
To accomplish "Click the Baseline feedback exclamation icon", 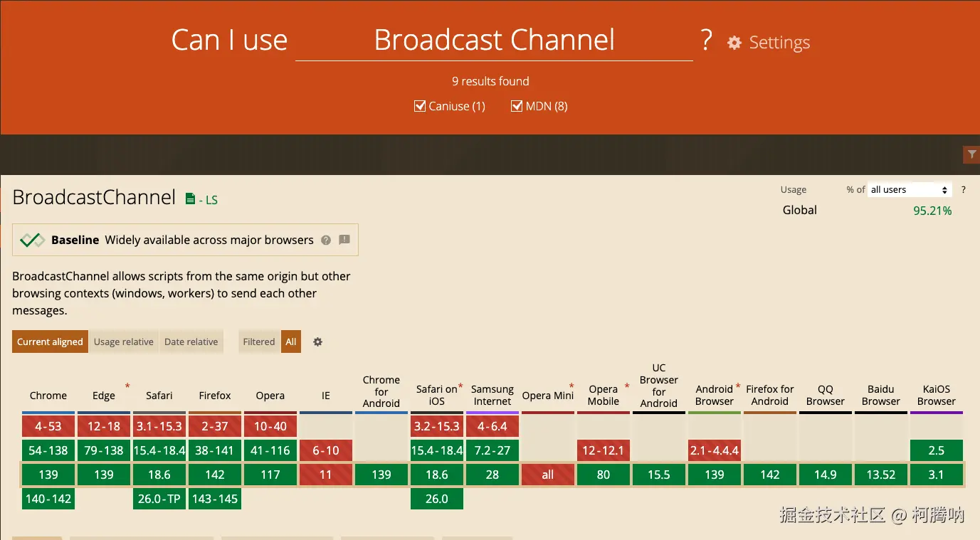I will pos(344,240).
